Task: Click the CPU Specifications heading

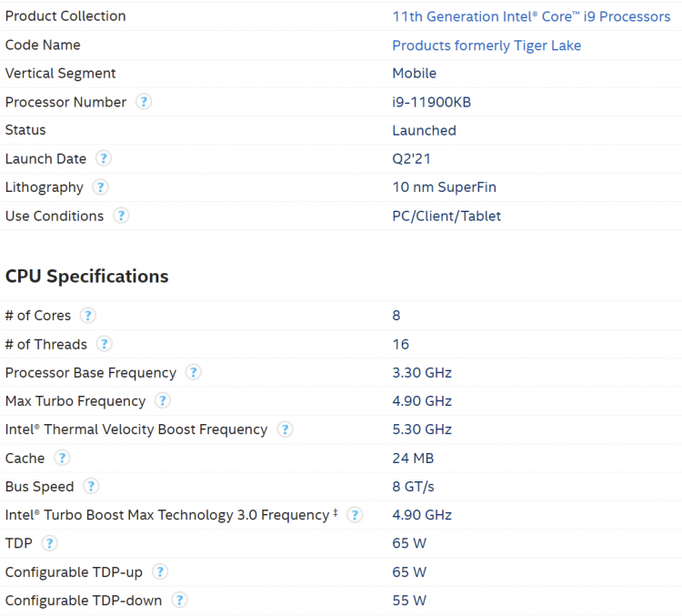Action: (86, 276)
